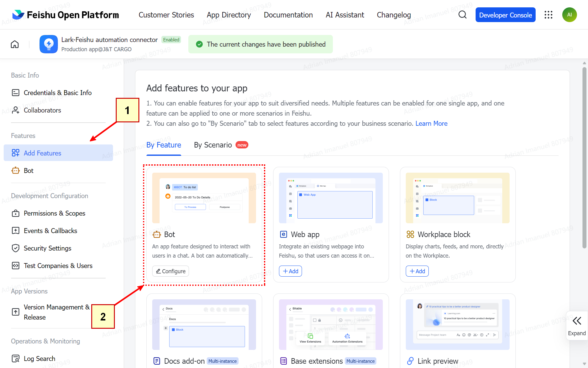
Task: Open the AI user avatar menu
Action: (569, 15)
